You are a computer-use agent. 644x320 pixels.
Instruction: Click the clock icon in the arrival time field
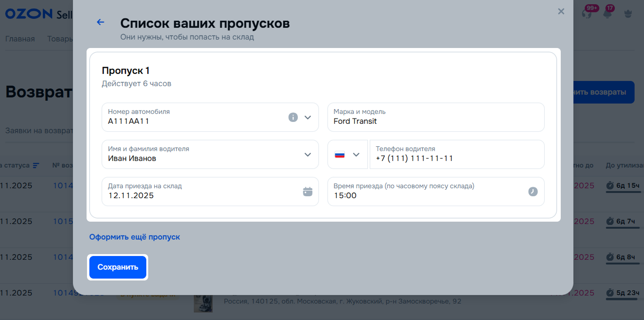coord(533,192)
